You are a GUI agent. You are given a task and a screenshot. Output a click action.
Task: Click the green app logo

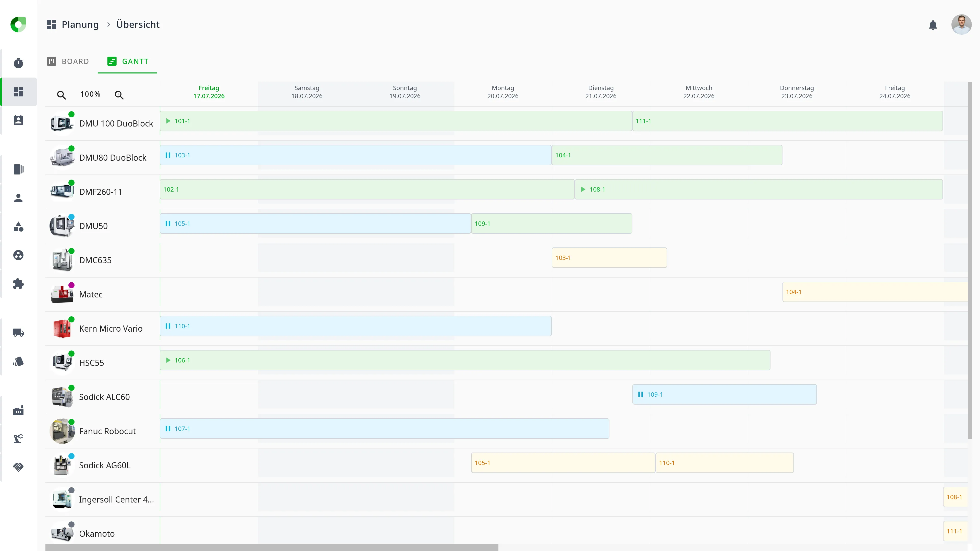(18, 25)
